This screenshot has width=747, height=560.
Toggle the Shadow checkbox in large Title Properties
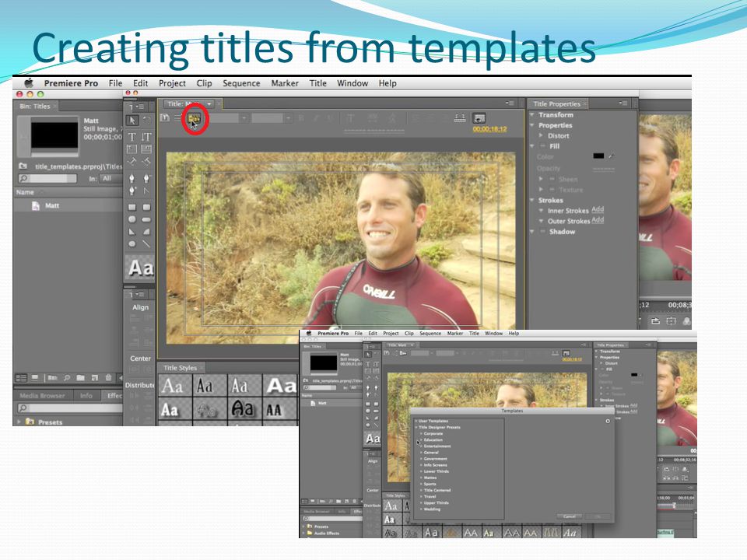[542, 232]
